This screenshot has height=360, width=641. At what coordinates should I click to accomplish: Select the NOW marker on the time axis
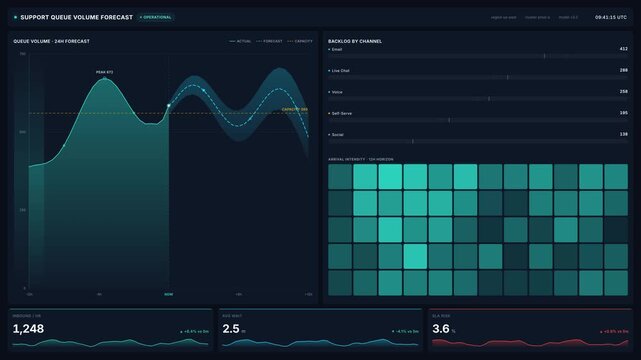pos(168,294)
